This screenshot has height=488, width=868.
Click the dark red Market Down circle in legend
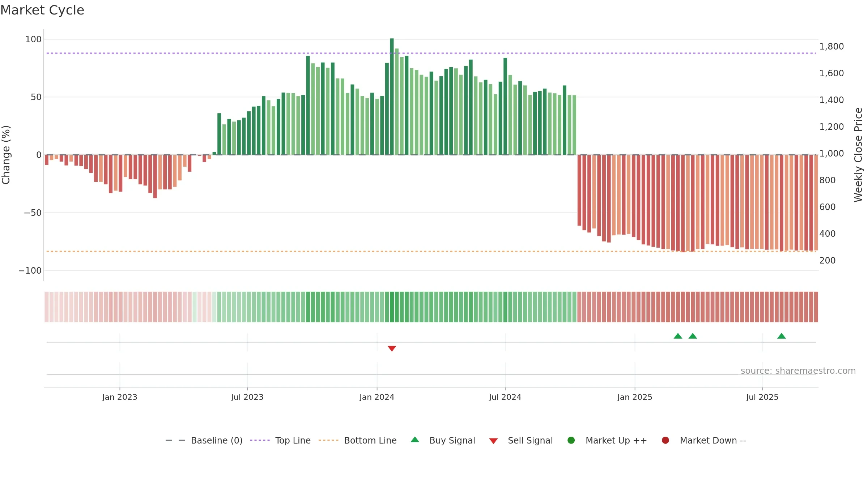coord(665,440)
